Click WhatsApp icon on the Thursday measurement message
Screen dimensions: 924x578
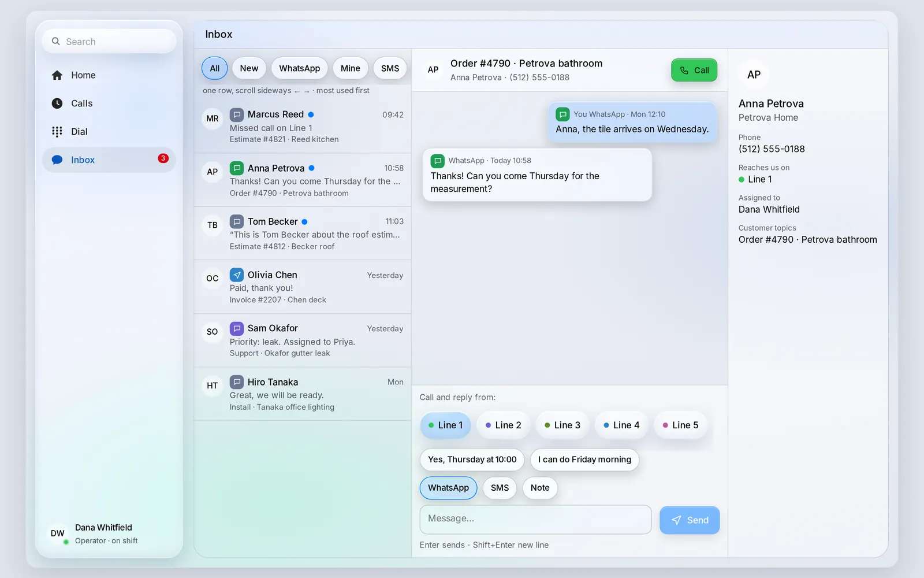click(438, 161)
